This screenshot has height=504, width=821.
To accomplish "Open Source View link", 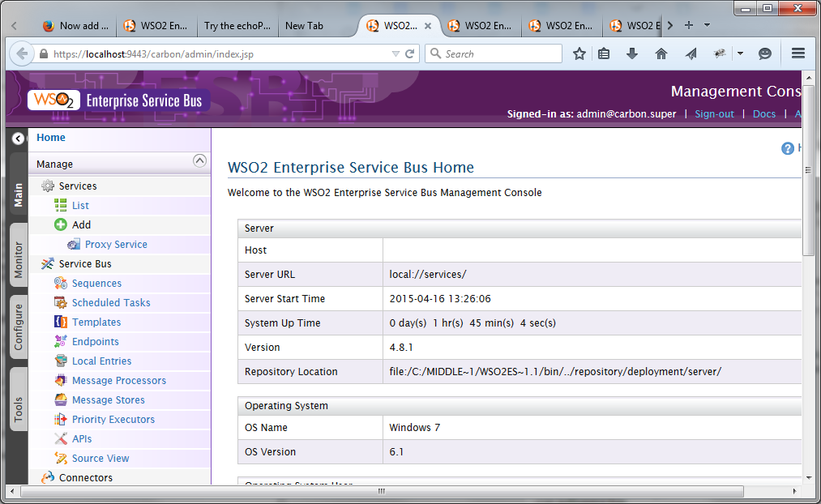I will (x=100, y=458).
